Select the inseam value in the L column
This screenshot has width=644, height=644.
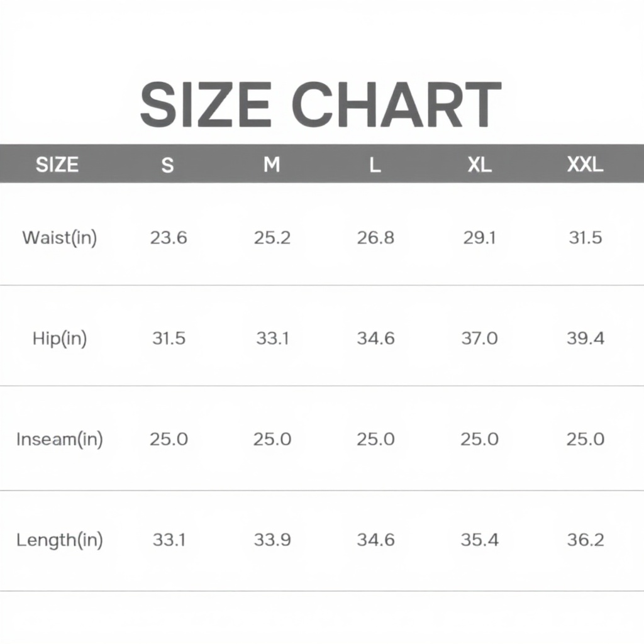pyautogui.click(x=375, y=439)
